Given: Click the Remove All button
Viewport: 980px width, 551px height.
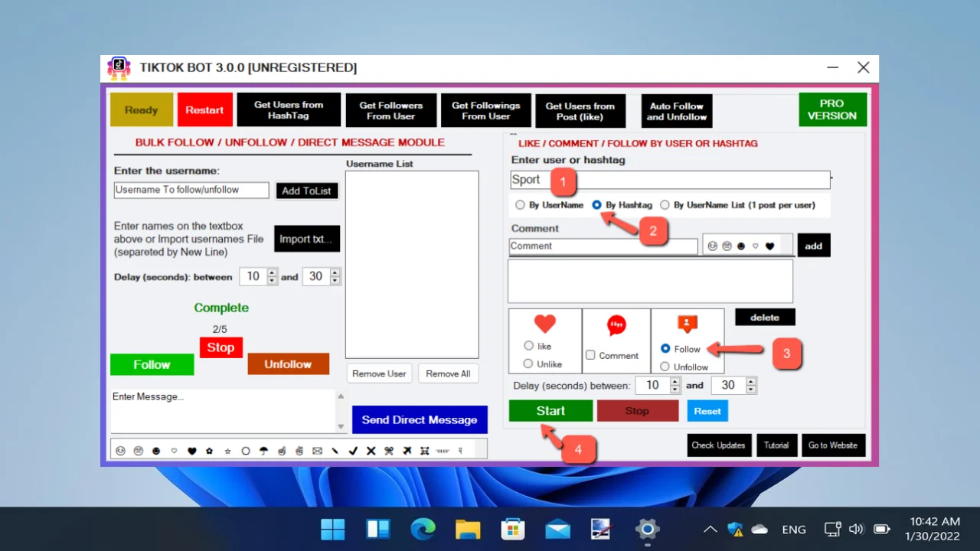Looking at the screenshot, I should [448, 373].
